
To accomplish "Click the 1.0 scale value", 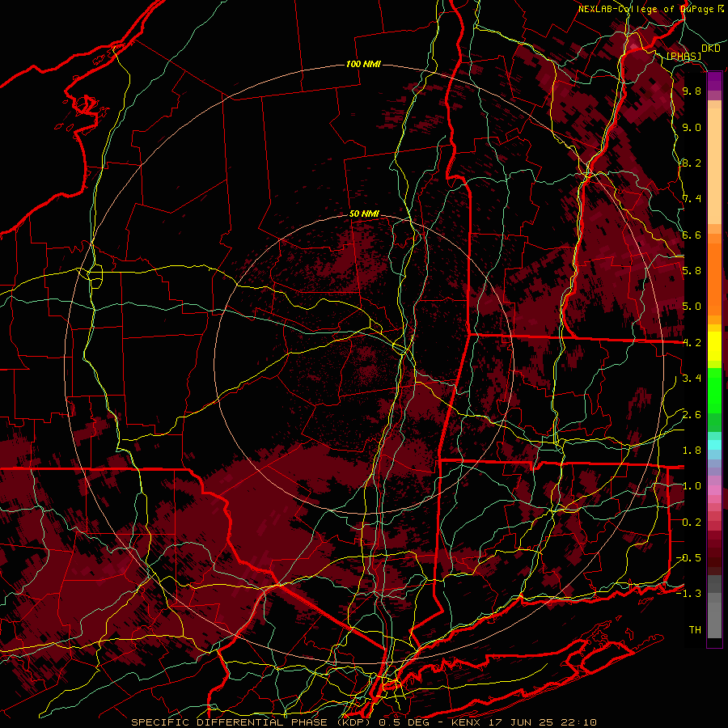I will point(692,486).
